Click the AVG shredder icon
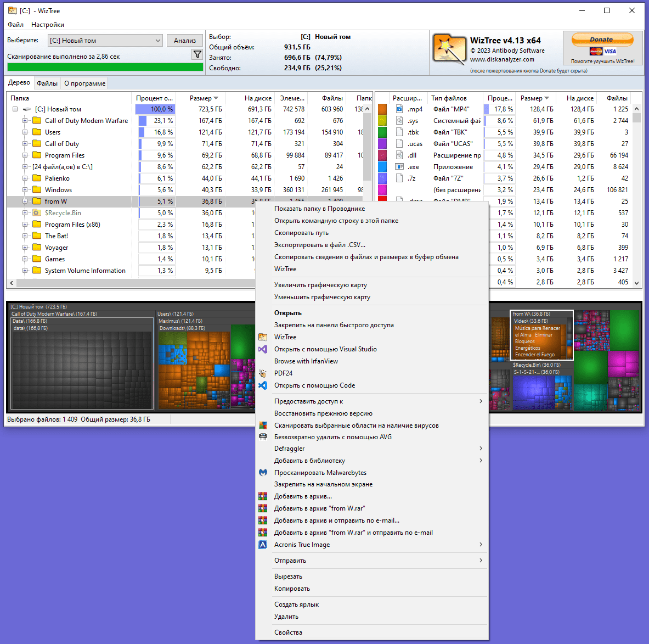 (263, 437)
